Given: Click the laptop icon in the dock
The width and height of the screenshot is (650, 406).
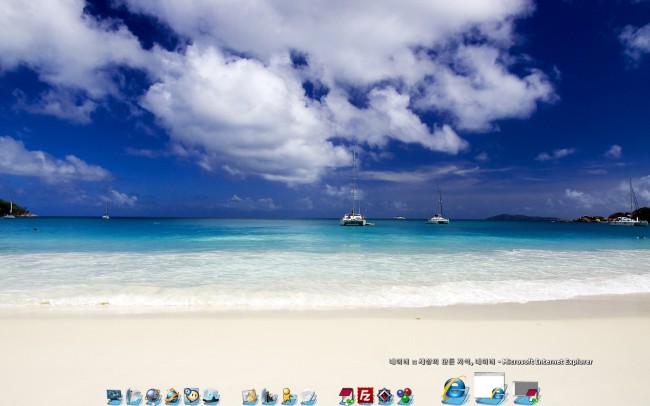Looking at the screenshot, I should pos(210,397).
